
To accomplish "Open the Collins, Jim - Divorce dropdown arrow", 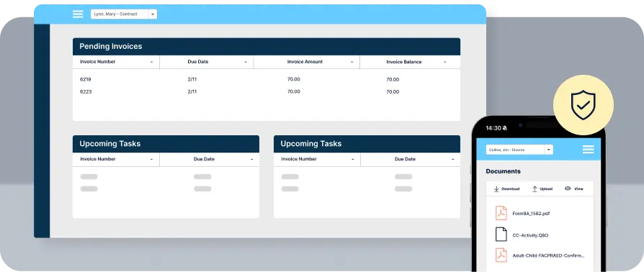I will point(549,150).
